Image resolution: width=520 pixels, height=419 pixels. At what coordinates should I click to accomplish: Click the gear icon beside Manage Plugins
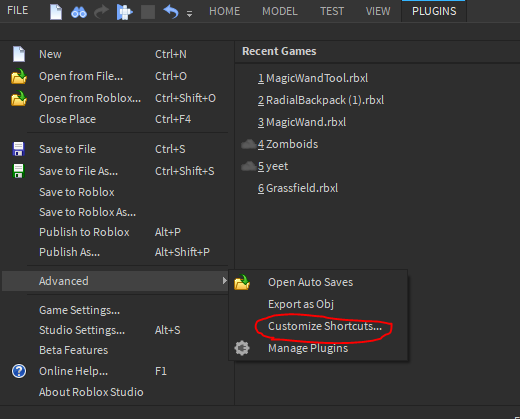(242, 348)
